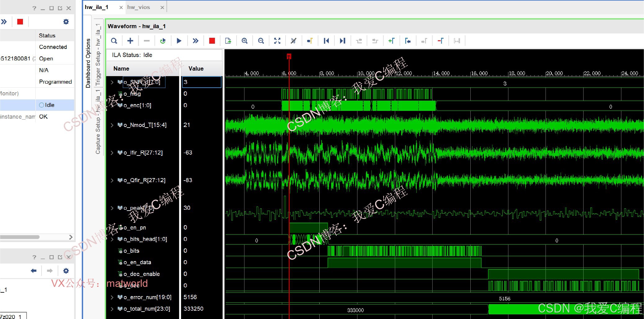
Task: Open settings gear in lower-left panel
Action: (66, 271)
